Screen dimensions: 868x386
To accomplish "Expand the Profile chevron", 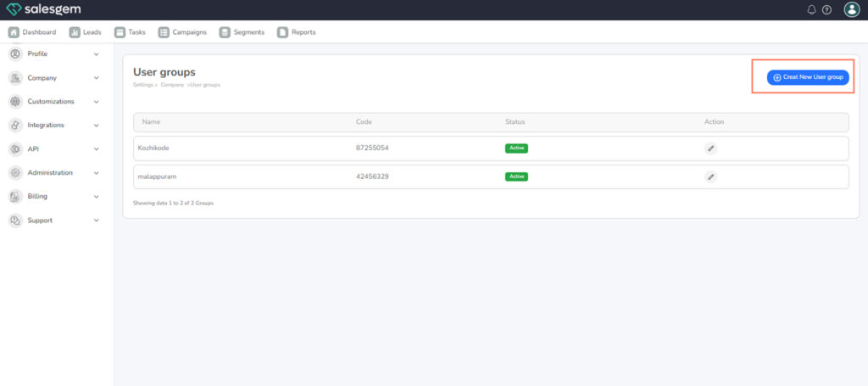I will point(97,54).
